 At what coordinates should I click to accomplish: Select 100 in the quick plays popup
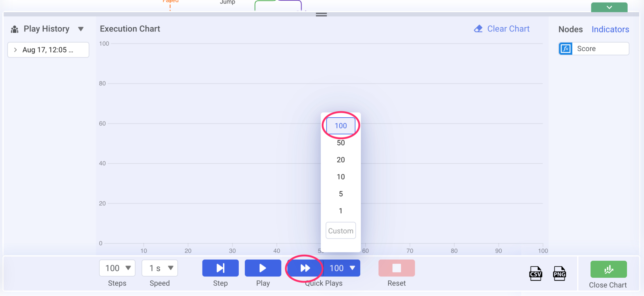[341, 126]
